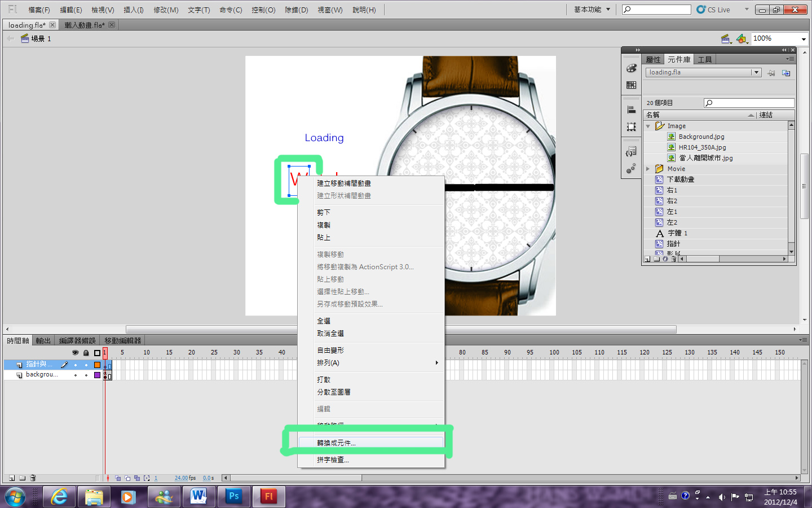This screenshot has width=812, height=508.
Task: Open the Code Snippets panel in the dock
Action: pyautogui.click(x=631, y=151)
